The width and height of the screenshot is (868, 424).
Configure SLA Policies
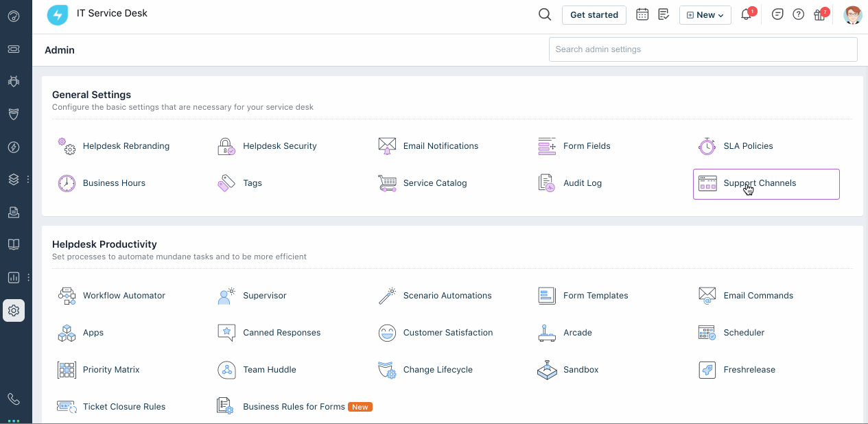(x=747, y=145)
